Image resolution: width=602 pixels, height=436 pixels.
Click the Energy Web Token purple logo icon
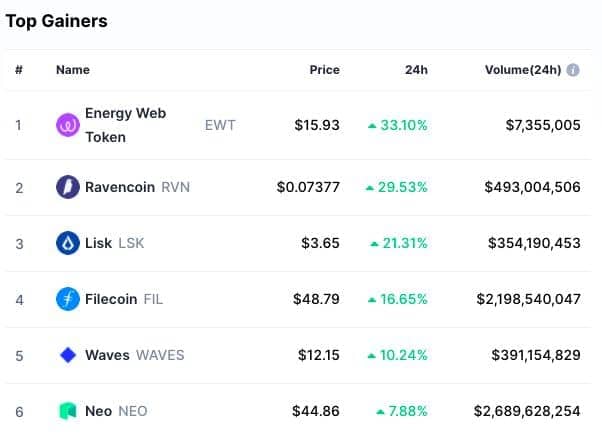click(68, 125)
